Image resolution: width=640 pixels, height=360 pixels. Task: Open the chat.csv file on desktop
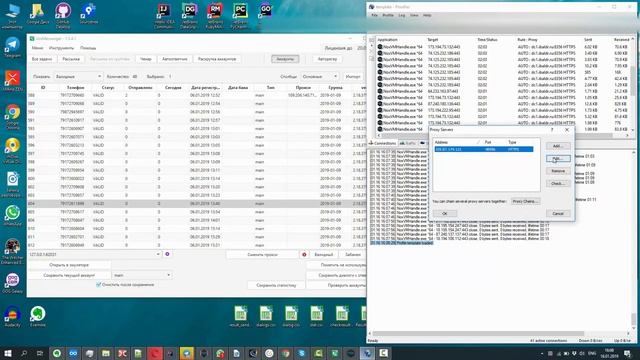click(316, 316)
